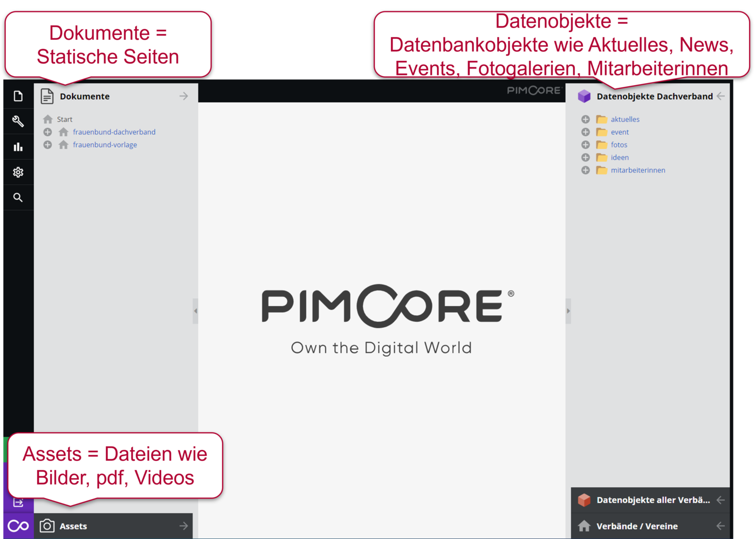Click the Search magnifier icon
The height and width of the screenshot is (539, 756).
(18, 197)
